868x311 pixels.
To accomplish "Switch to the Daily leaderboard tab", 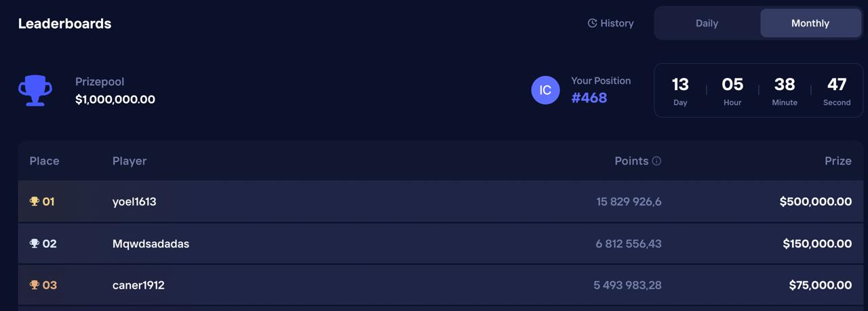I will 707,23.
